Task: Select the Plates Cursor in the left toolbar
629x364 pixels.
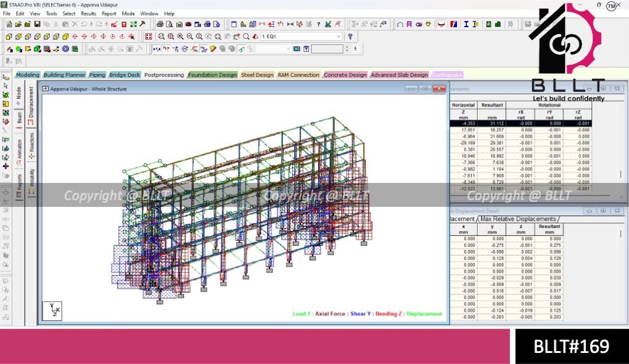Action: (6, 95)
